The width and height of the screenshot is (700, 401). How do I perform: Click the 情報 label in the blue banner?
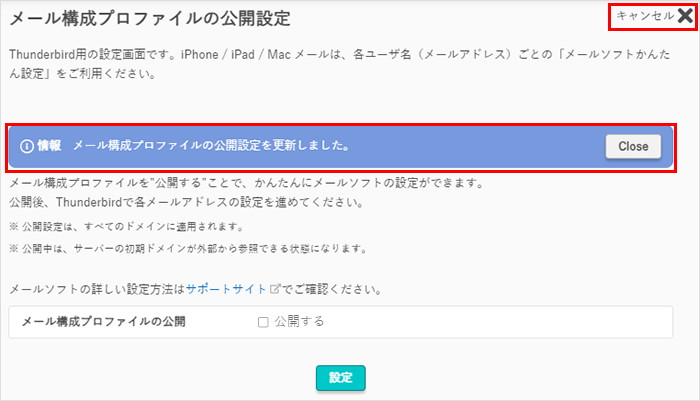(x=49, y=146)
